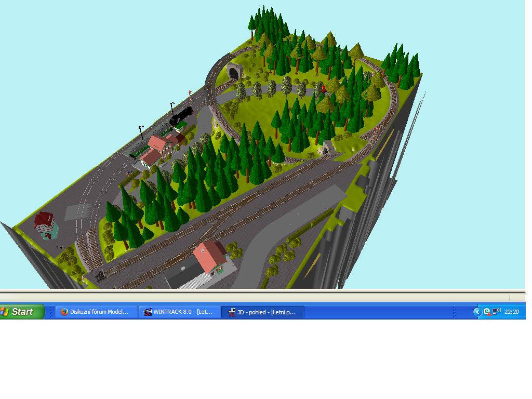Image resolution: width=532 pixels, height=399 pixels.
Task: Switch to the WINTRACK 8.0 taskbar window
Action: (179, 312)
